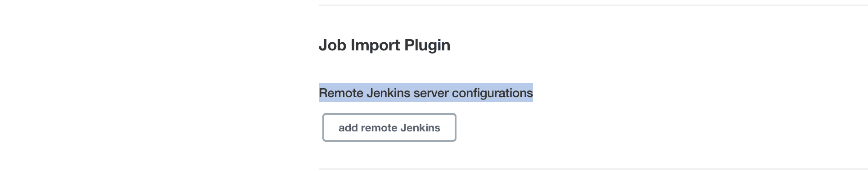Click the left border of add remote Jenkins button
Screen dimensions: 868x171
[323, 127]
